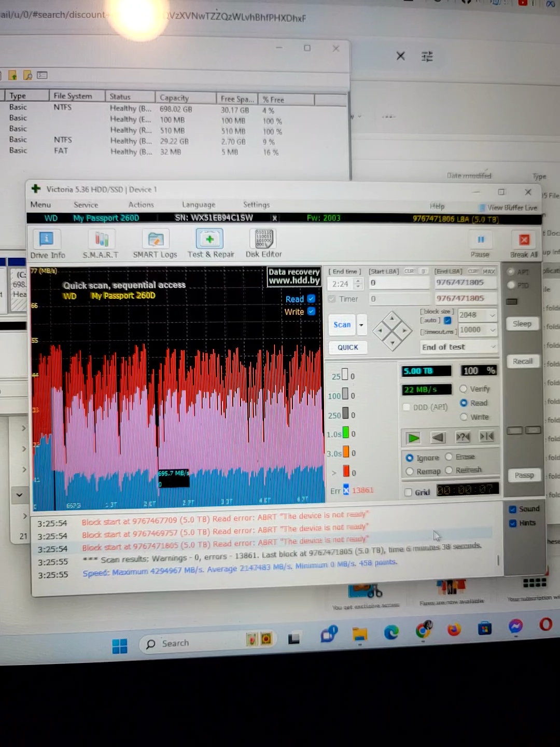Click the Scan button
The image size is (560, 747).
[x=342, y=325]
